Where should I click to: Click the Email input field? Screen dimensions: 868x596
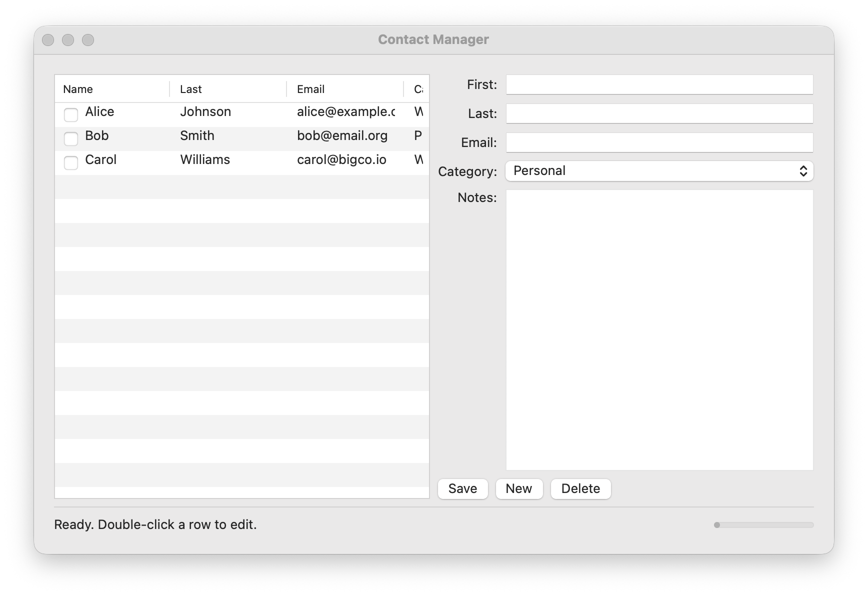click(659, 143)
